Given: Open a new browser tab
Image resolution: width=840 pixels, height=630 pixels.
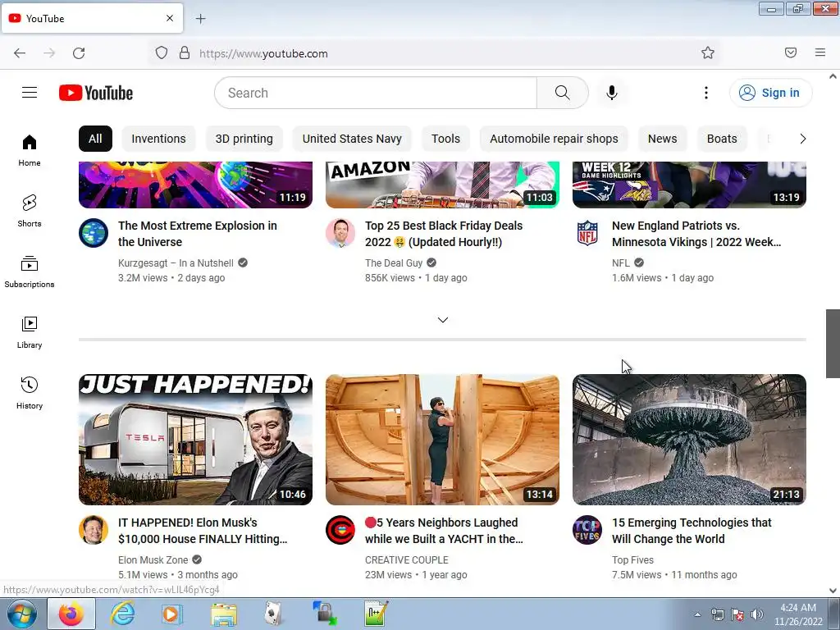Looking at the screenshot, I should pos(200,19).
